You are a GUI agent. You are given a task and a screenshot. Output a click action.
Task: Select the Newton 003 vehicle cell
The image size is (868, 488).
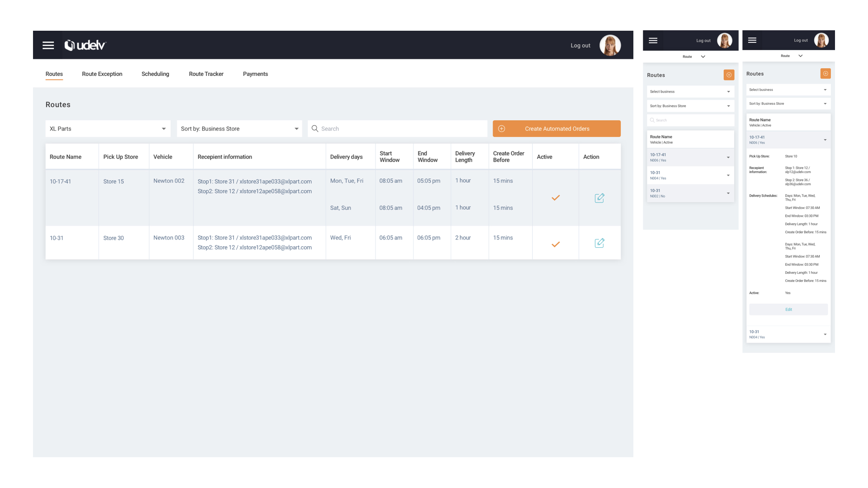[169, 238]
